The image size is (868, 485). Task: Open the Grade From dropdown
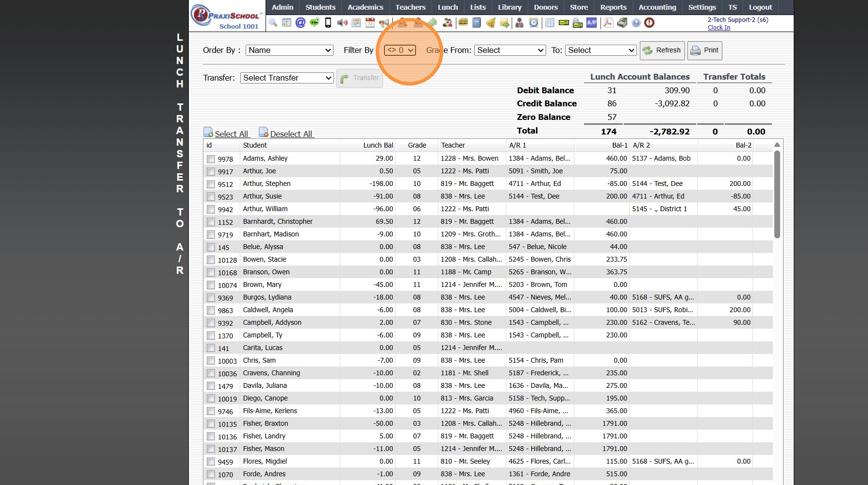tap(510, 50)
